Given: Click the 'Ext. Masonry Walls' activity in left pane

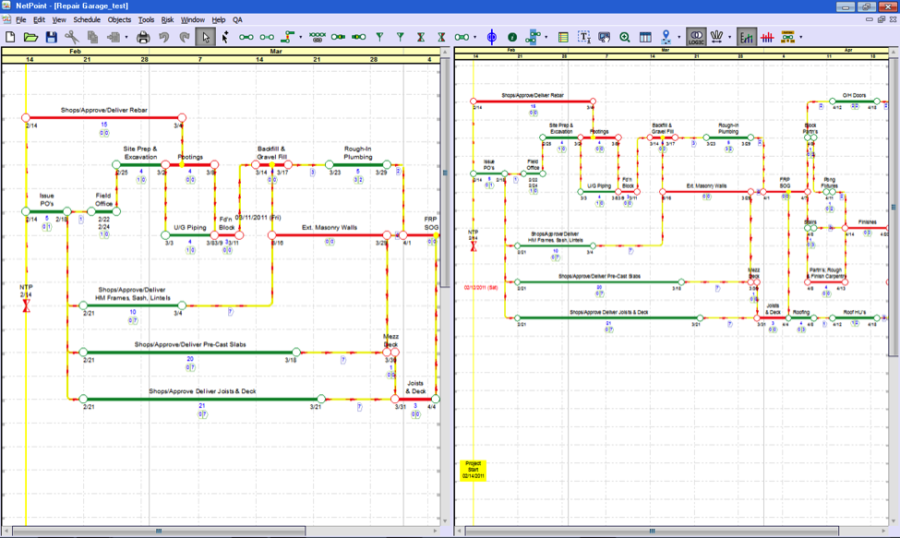Looking at the screenshot, I should tap(329, 236).
